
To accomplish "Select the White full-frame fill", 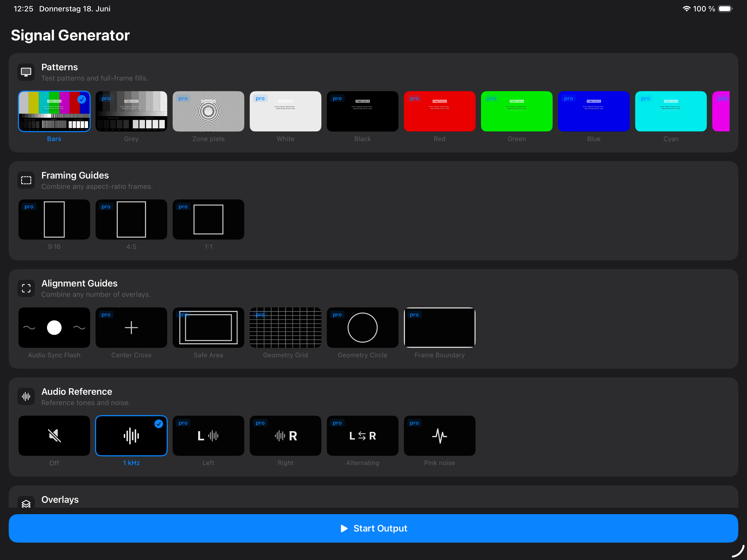I will (x=285, y=111).
